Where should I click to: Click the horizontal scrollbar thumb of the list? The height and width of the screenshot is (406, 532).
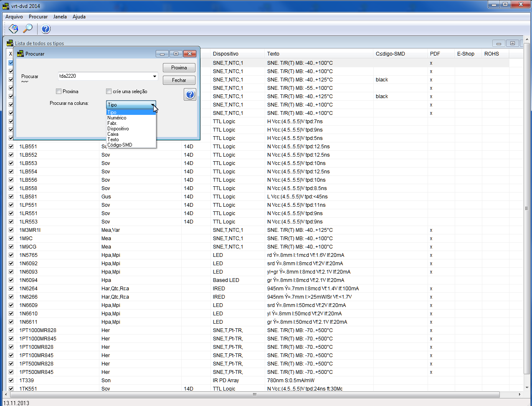click(x=254, y=394)
